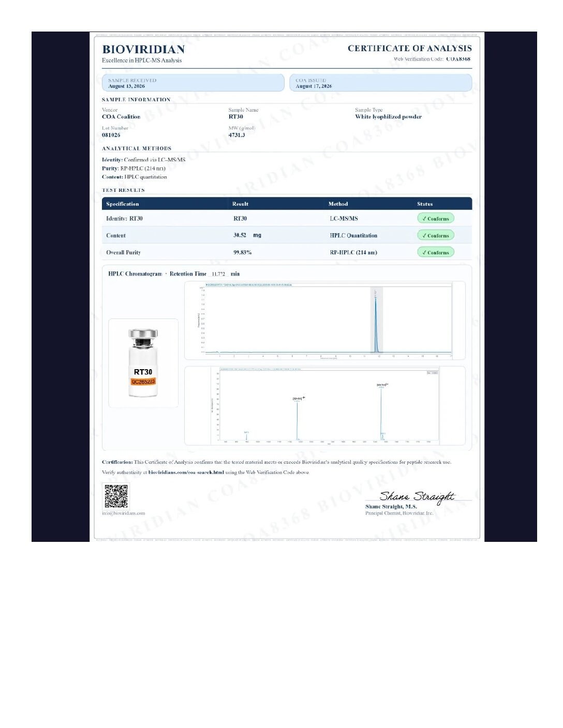Click the printed name Shane Straight, M.S.

(x=391, y=507)
